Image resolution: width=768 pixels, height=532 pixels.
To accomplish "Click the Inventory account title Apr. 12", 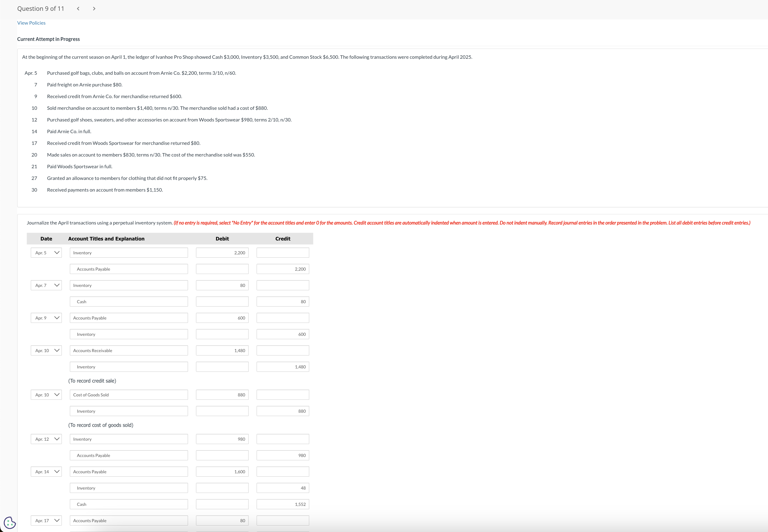I will coord(128,439).
